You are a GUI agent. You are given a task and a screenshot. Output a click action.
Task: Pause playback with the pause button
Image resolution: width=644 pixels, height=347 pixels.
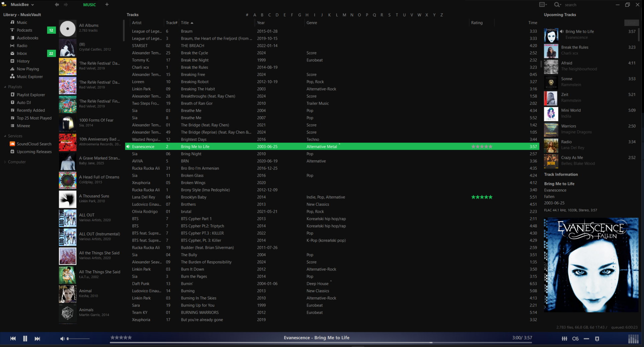pyautogui.click(x=25, y=339)
